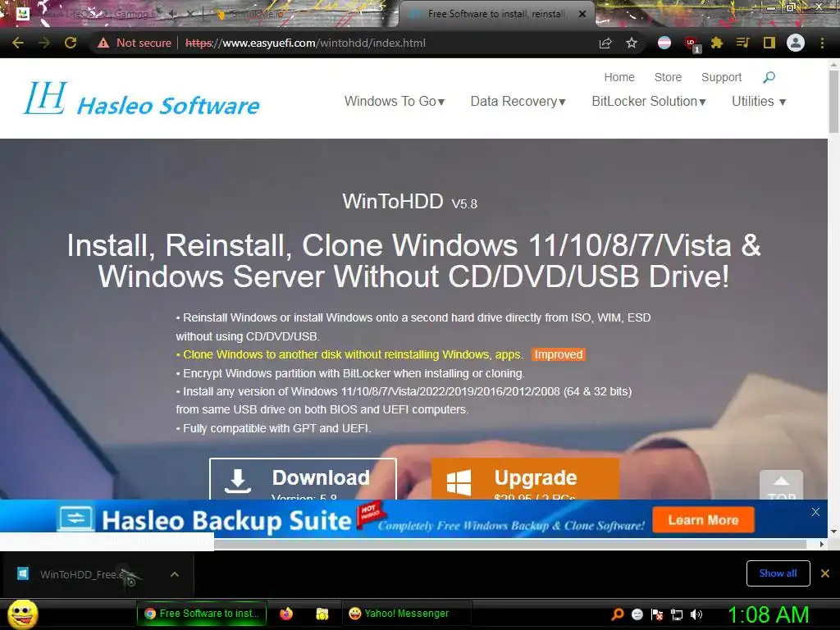Expand the Windows To Go menu

[395, 101]
